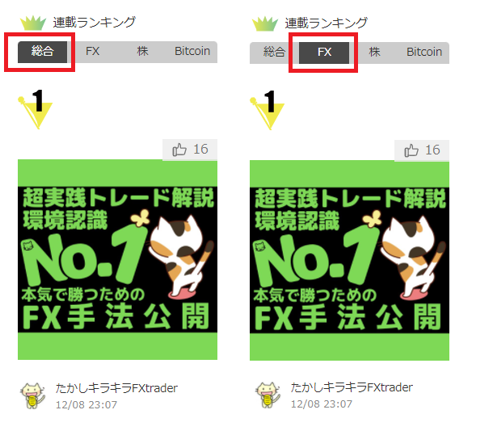Open たかしキラキラFXtrader profile link on right

[x=352, y=387]
